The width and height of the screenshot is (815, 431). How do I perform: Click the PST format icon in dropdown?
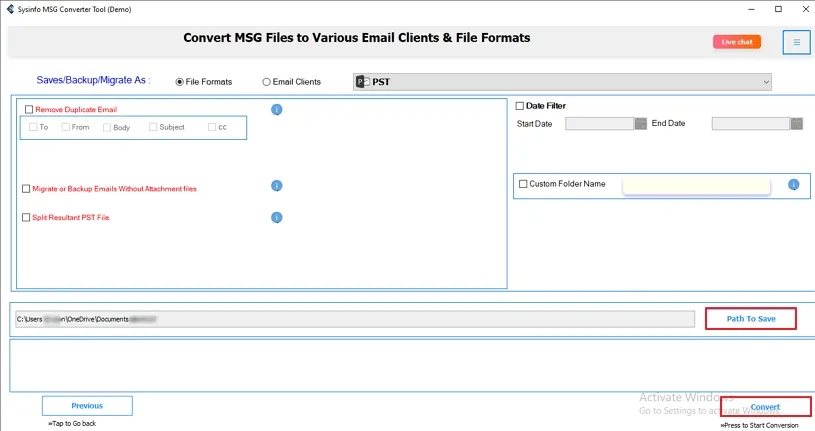pyautogui.click(x=363, y=82)
